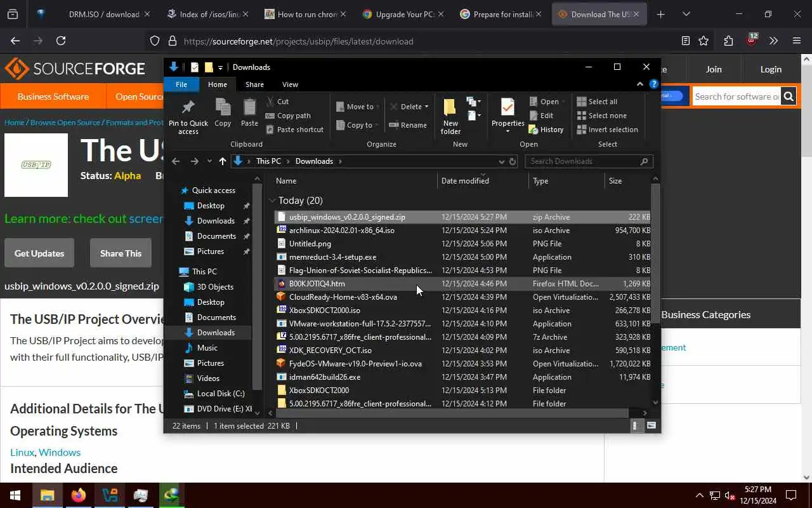Click the Search Downloads field

point(589,161)
